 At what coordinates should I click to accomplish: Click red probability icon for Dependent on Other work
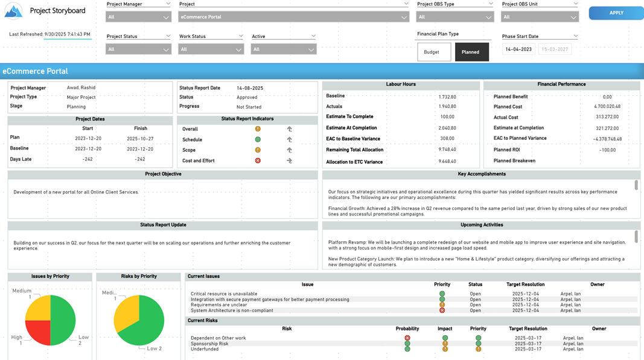pyautogui.click(x=407, y=338)
